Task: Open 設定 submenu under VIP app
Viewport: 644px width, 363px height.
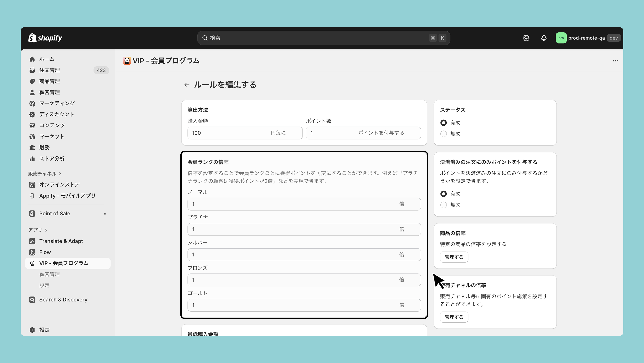Action: [44, 285]
